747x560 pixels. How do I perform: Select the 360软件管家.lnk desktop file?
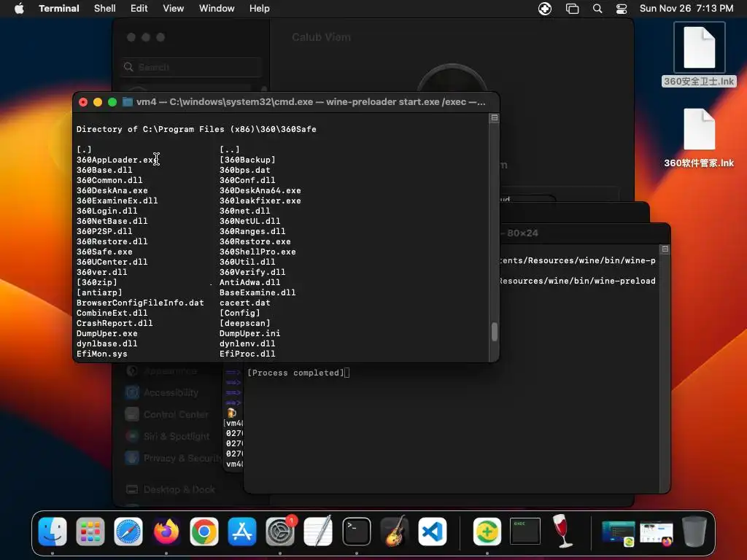click(699, 138)
